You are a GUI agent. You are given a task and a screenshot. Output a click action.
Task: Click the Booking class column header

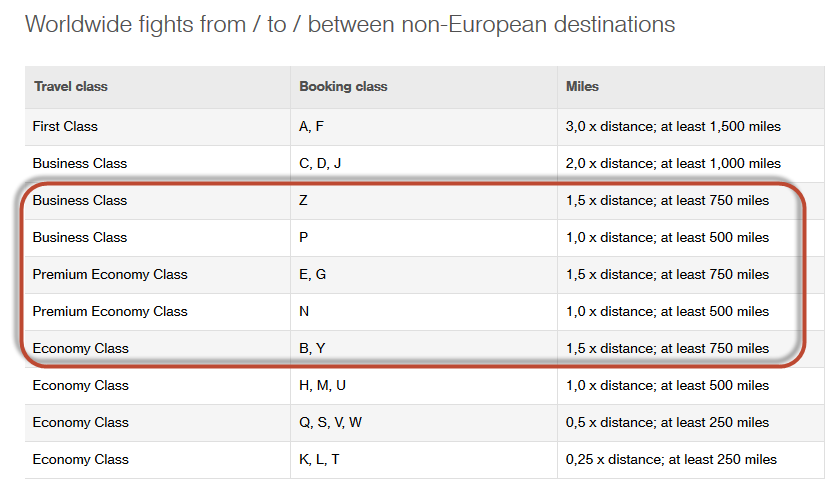point(343,86)
